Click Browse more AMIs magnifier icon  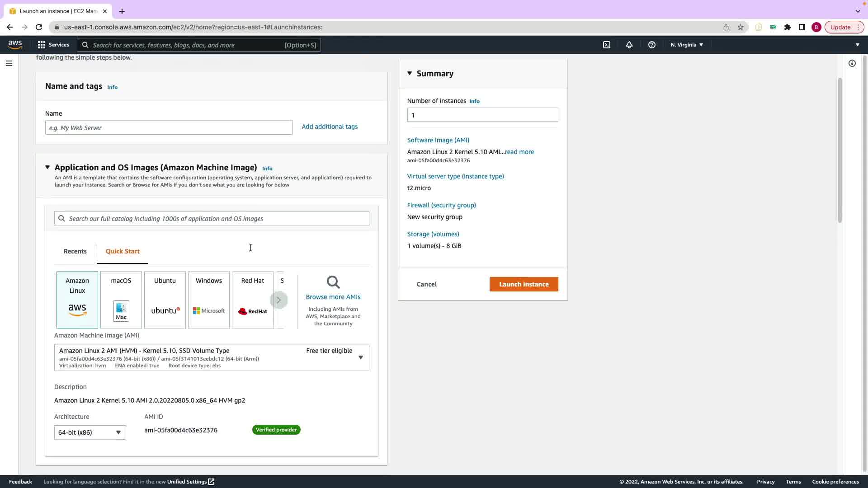point(333,282)
